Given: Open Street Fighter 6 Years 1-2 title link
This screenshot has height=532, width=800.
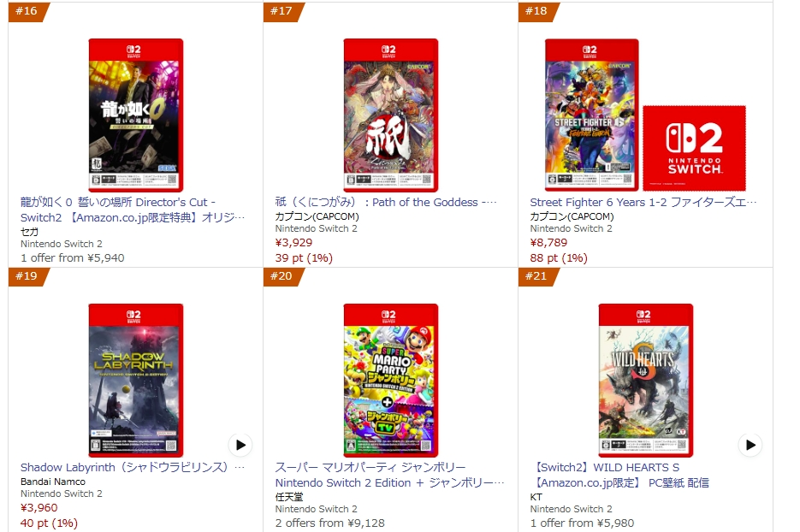Looking at the screenshot, I should [643, 202].
